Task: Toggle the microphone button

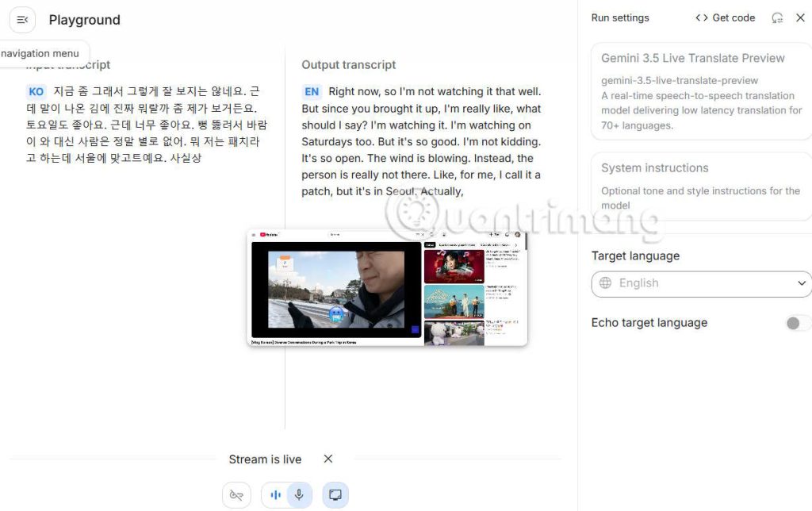Action: pyautogui.click(x=299, y=495)
